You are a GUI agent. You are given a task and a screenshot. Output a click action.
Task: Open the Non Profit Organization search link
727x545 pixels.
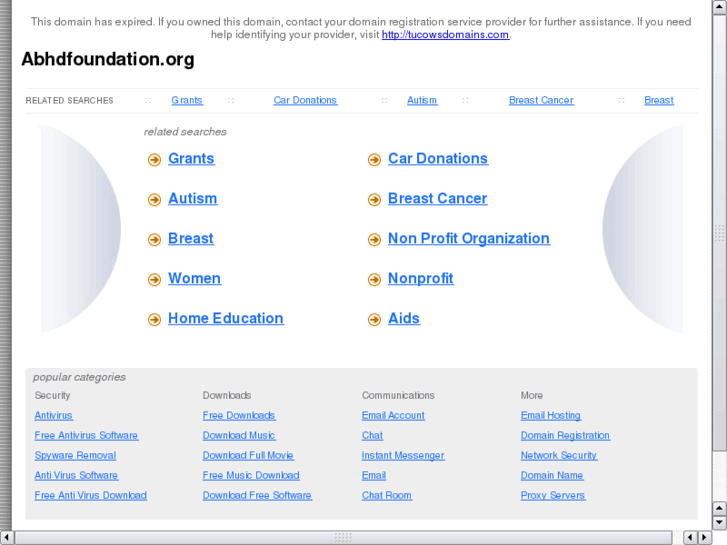[x=468, y=239]
